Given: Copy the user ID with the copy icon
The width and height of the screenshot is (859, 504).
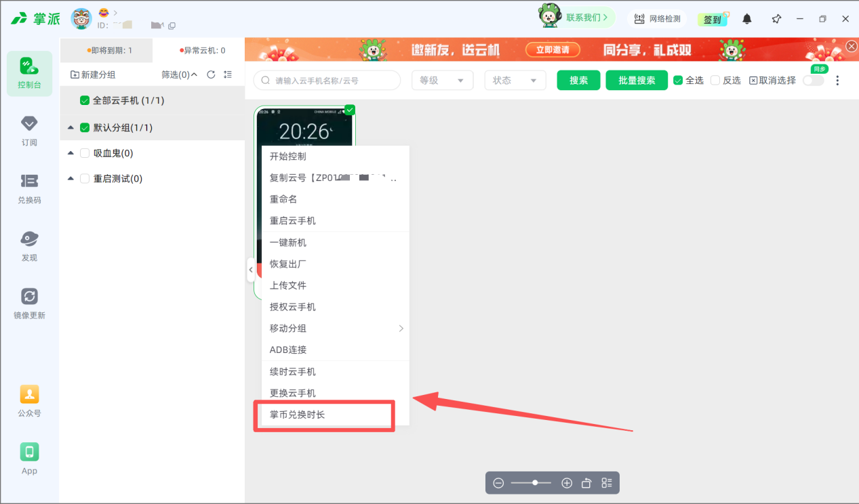Looking at the screenshot, I should pyautogui.click(x=172, y=26).
